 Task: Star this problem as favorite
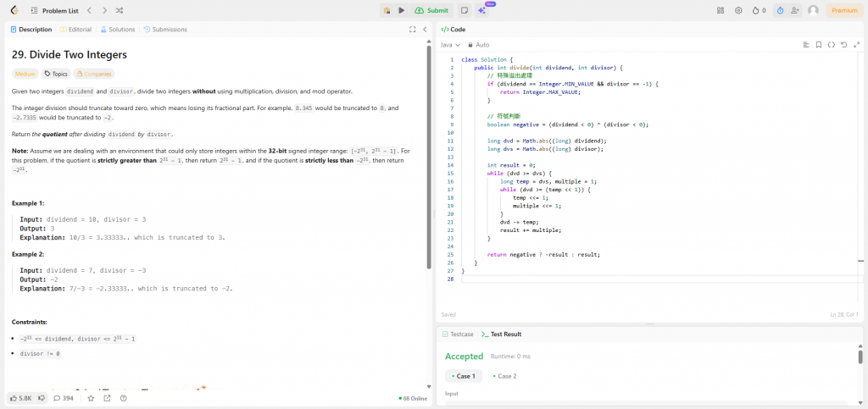[x=91, y=398]
